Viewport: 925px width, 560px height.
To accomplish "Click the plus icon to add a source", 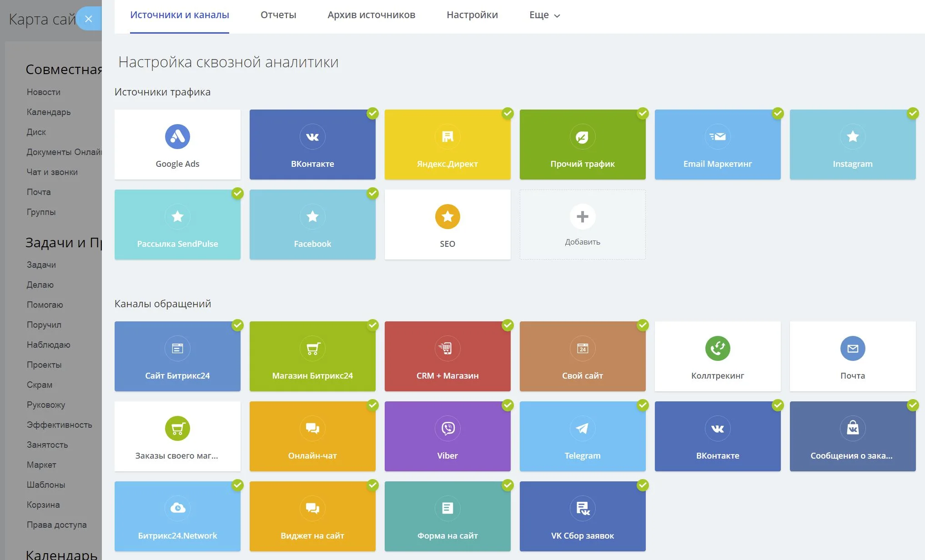I will pos(582,216).
